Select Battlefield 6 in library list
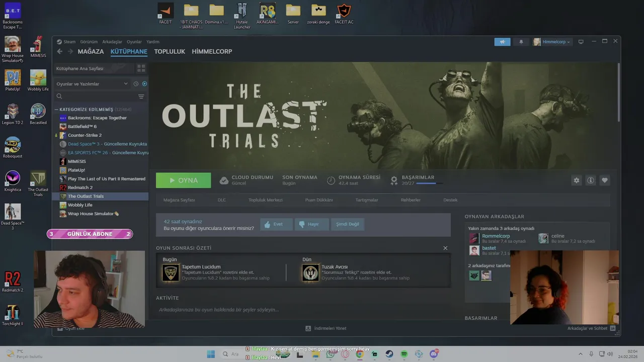 pos(101,126)
